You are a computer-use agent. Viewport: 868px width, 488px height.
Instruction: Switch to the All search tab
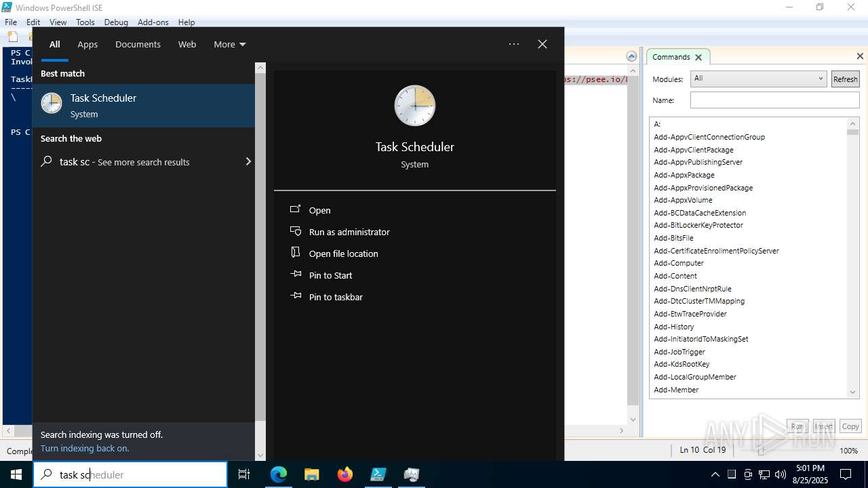pyautogui.click(x=55, y=44)
